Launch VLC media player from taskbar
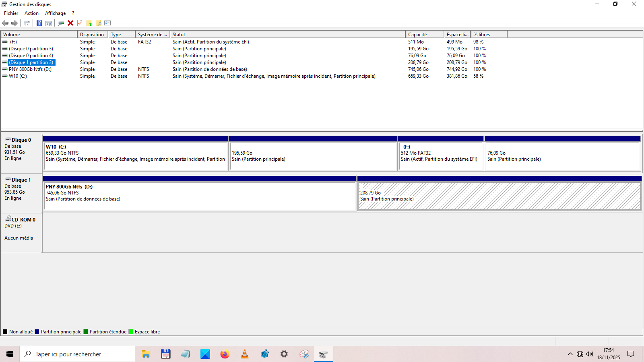This screenshot has width=644, height=362. [x=244, y=354]
